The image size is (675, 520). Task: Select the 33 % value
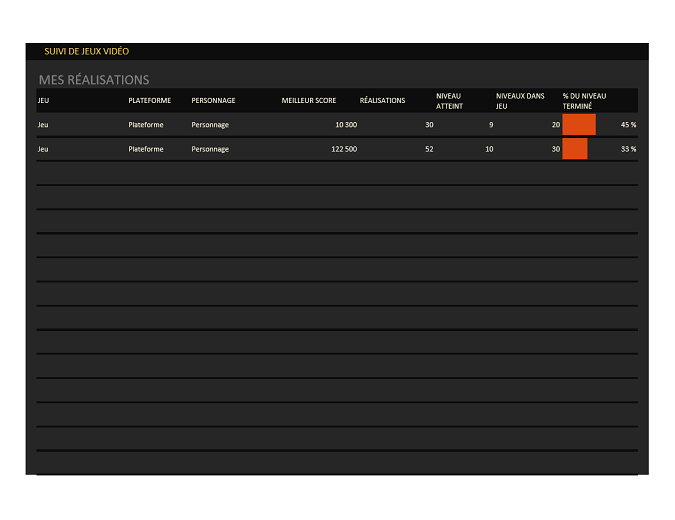pyautogui.click(x=628, y=149)
